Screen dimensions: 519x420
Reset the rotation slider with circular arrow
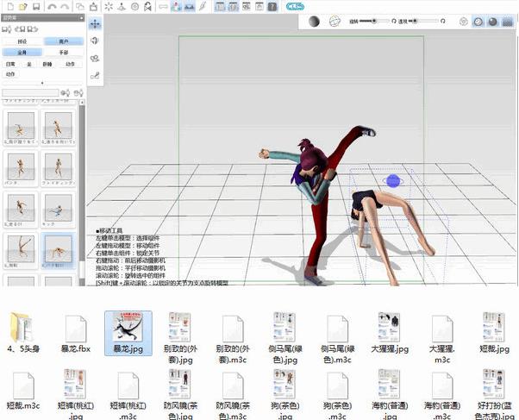pyautogui.click(x=394, y=22)
